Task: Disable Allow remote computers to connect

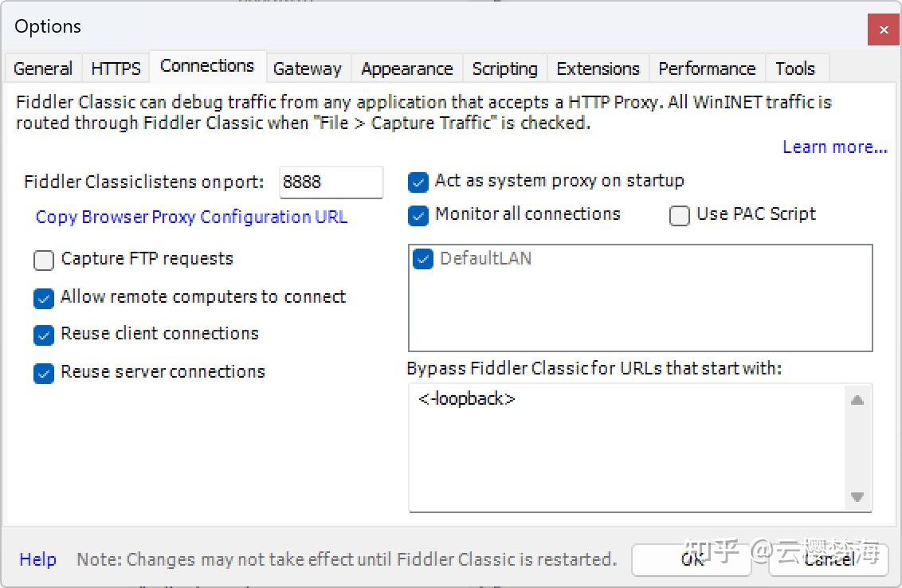Action: coord(44,298)
